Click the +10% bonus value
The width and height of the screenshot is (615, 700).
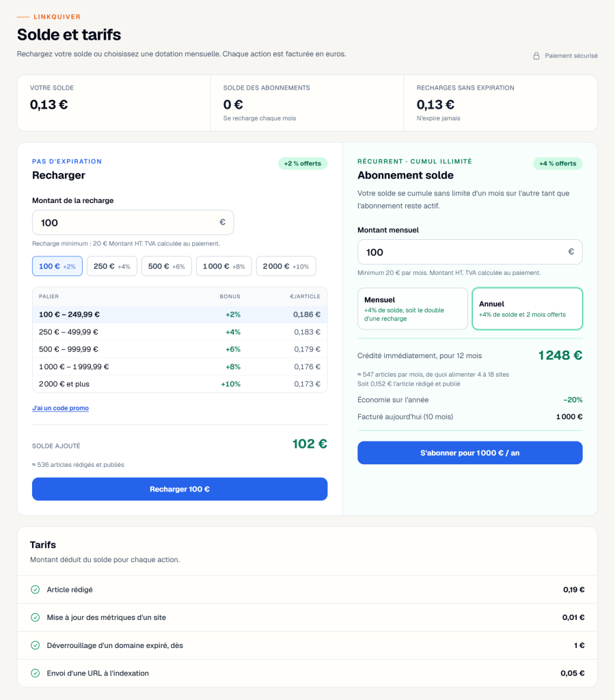pos(231,384)
